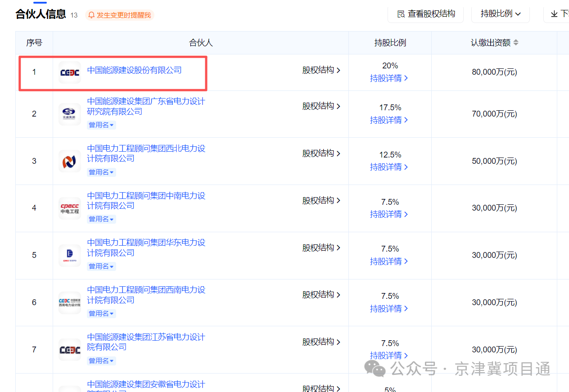Click 持股详情 in the 中南电力设计院 row

pyautogui.click(x=389, y=214)
